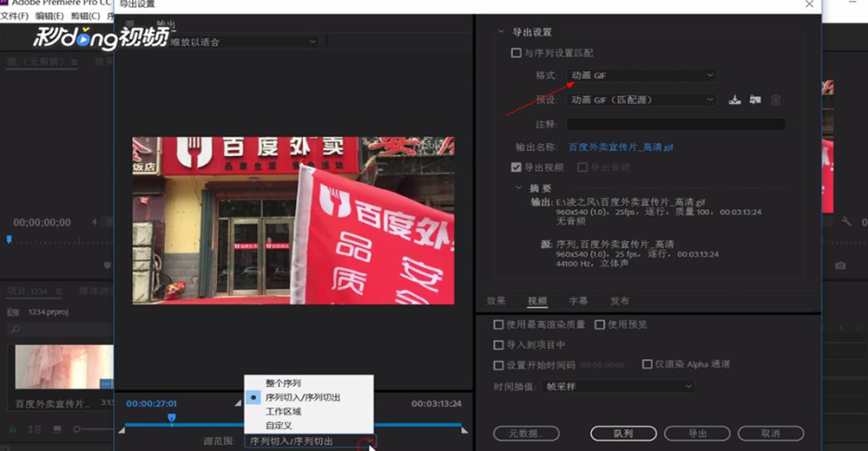Click the 00;00;00;00 source monitor timecode
The width and height of the screenshot is (868, 451).
42,222
